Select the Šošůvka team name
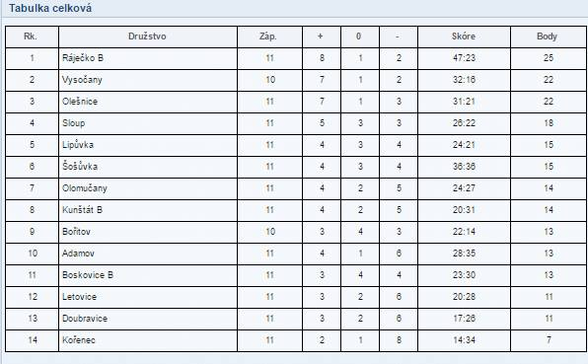 pos(80,166)
